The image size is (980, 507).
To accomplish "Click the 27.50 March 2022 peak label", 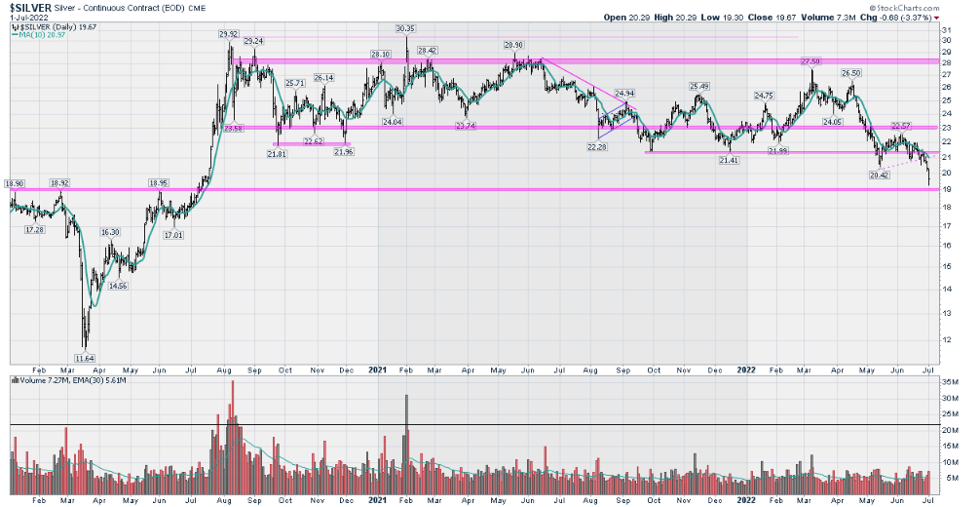I will tap(811, 61).
